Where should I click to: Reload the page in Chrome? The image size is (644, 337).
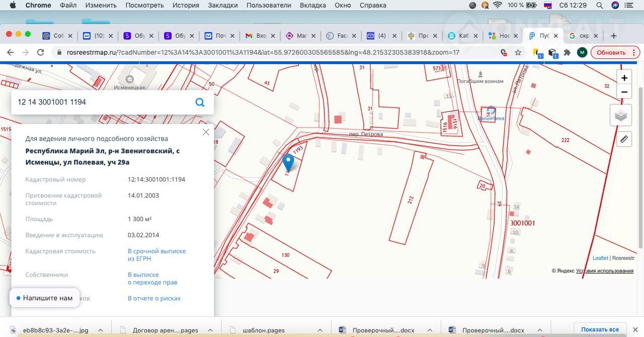[x=41, y=52]
